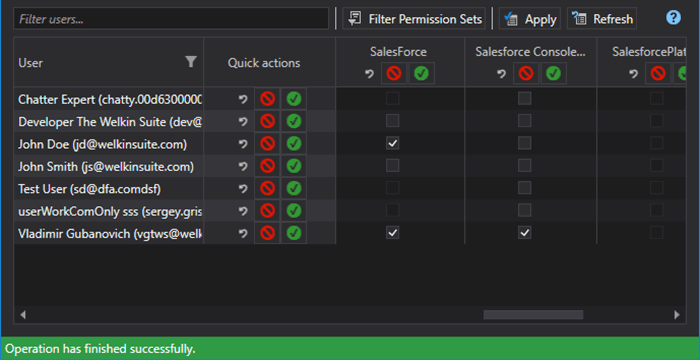Click undo icon under SalesforcePlat header
Viewport: 700px width, 360px height.
tap(633, 74)
